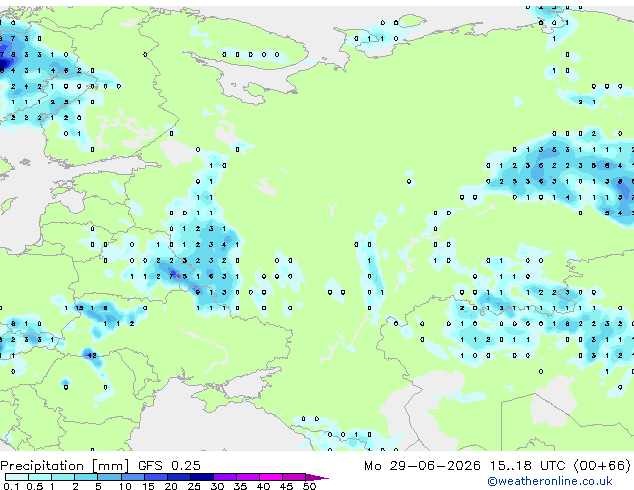Click the 0.1–0.5 mm legend color box
The image size is (634, 490).
[x=17, y=477]
